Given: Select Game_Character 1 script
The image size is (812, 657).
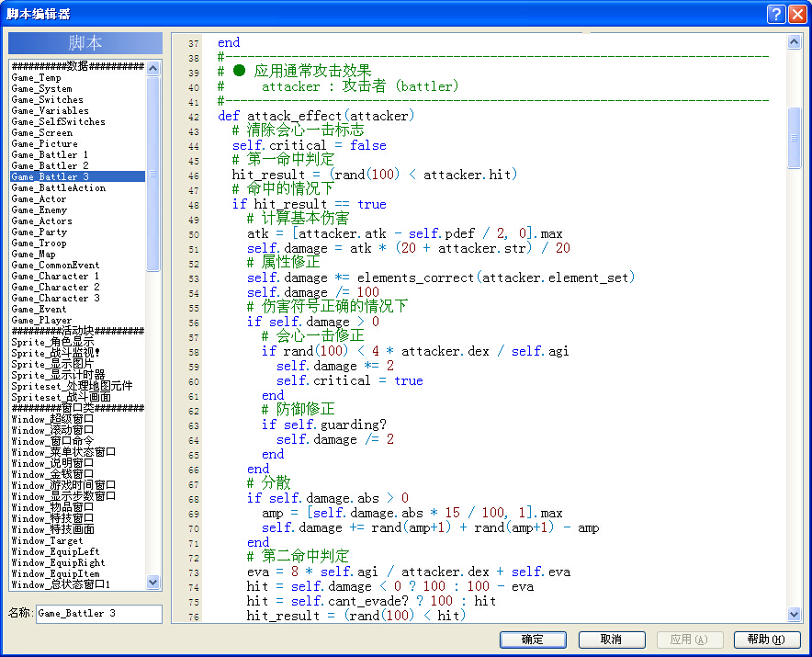Looking at the screenshot, I should 78,277.
